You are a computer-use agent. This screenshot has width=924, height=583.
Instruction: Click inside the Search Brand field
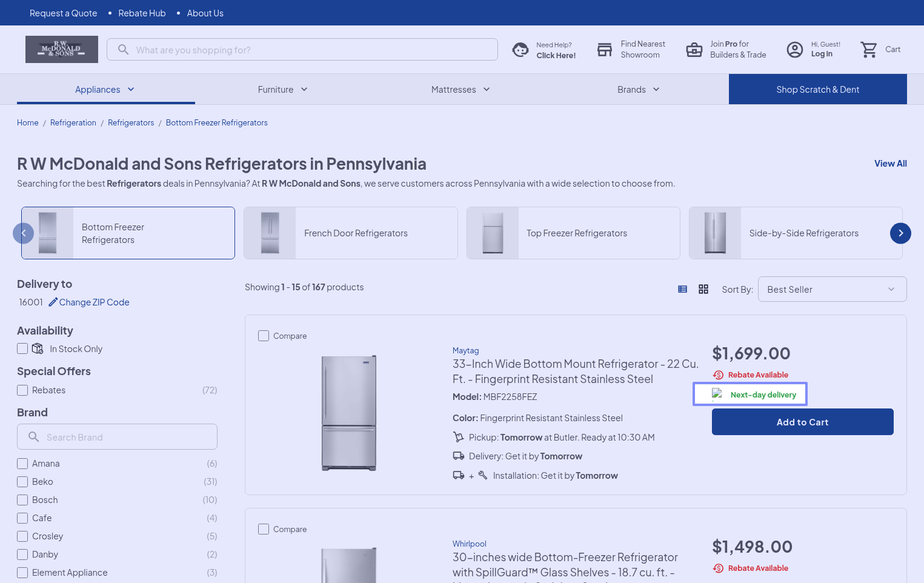tap(124, 437)
